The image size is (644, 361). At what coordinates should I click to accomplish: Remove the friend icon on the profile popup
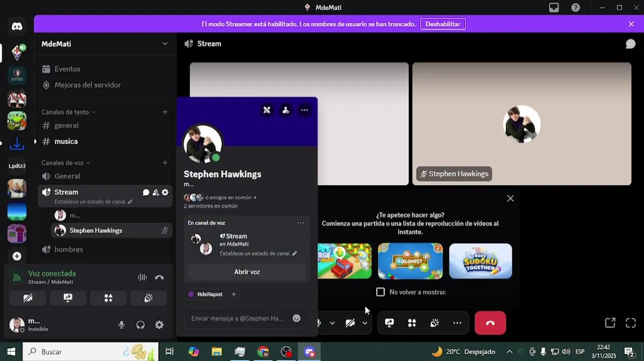coord(286,110)
